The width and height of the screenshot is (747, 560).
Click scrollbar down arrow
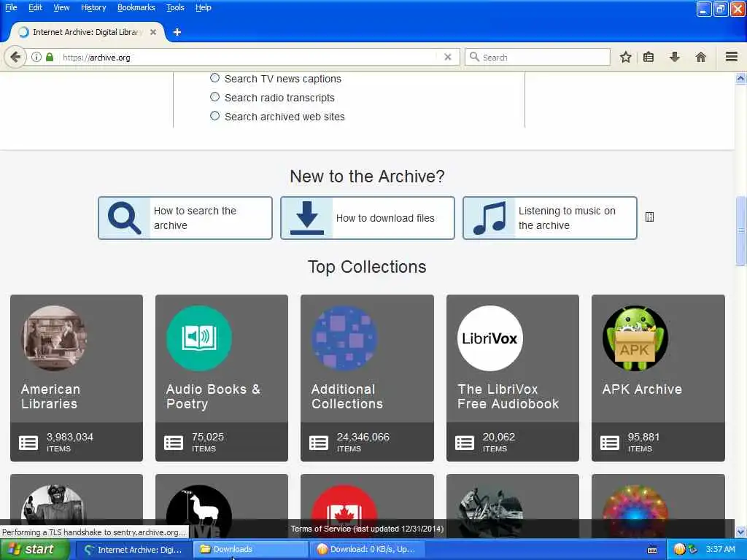(740, 532)
